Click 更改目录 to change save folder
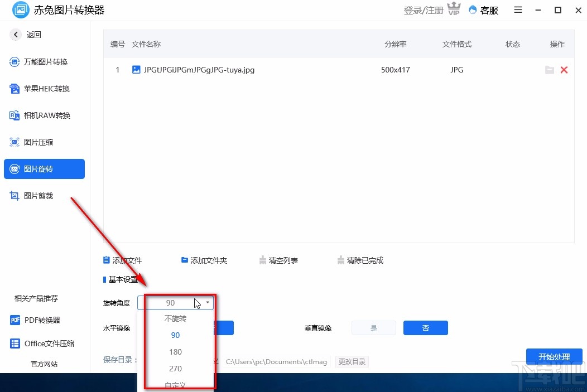The image size is (587, 392). (352, 361)
